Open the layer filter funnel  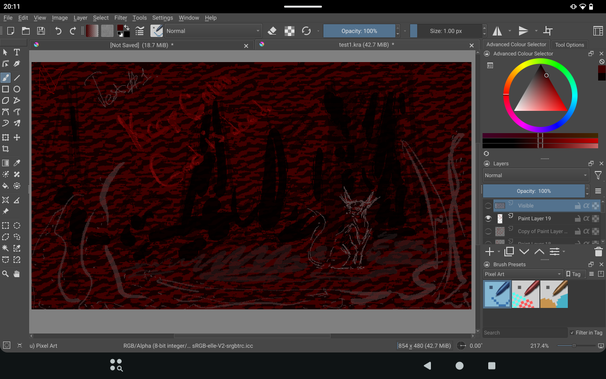598,175
